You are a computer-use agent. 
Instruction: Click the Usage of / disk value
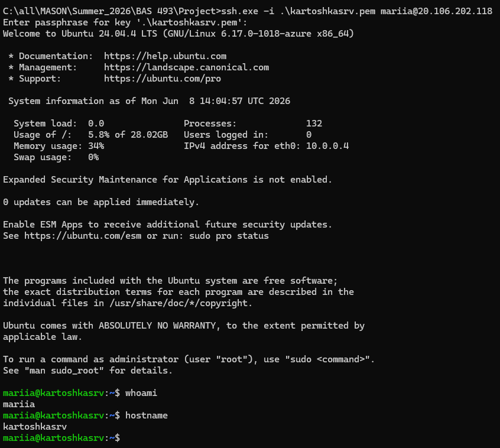pos(128,135)
